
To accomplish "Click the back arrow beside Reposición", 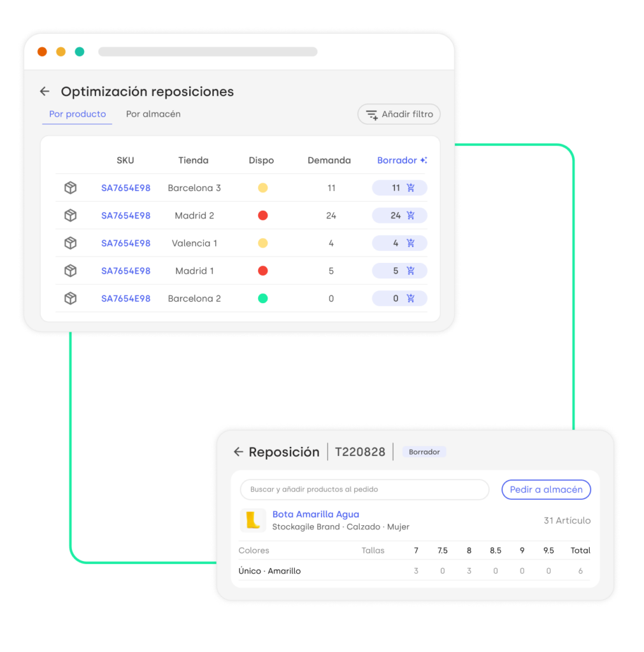I will 239,451.
